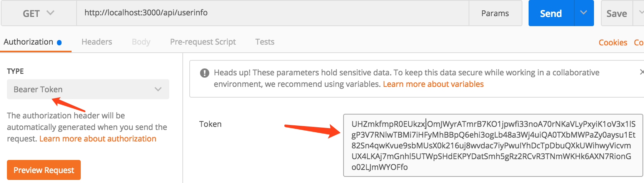This screenshot has height=183, width=644.
Task: Open the GET method dropdown
Action: click(38, 13)
